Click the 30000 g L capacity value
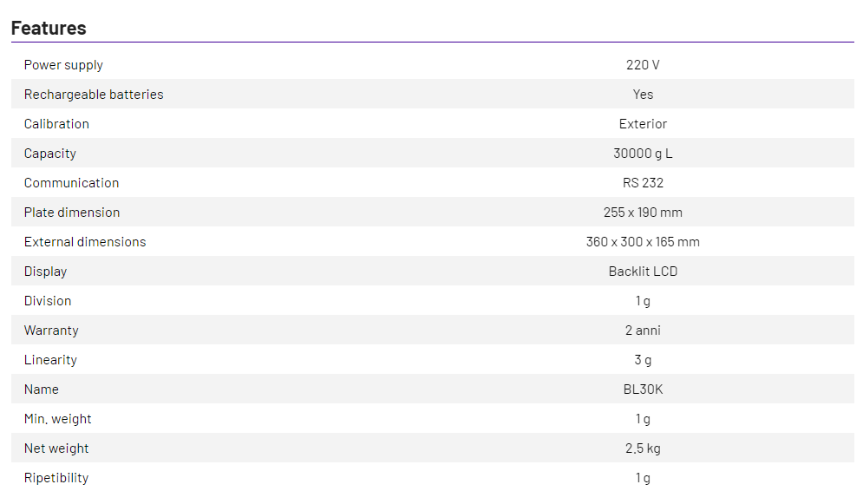Viewport: 863px width, 504px height. 643,154
